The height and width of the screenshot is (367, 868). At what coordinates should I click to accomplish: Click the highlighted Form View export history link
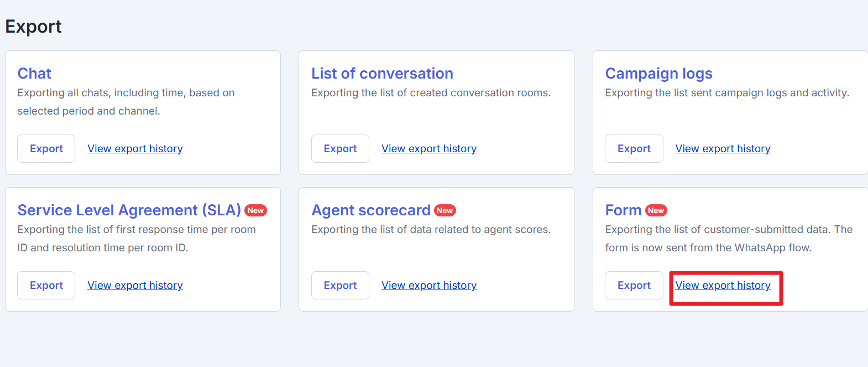point(723,285)
